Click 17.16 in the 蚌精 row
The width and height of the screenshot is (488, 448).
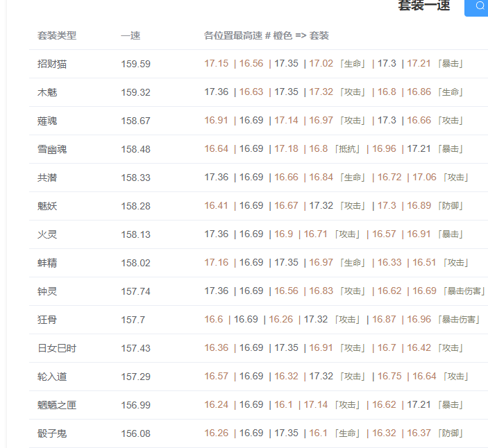217,262
